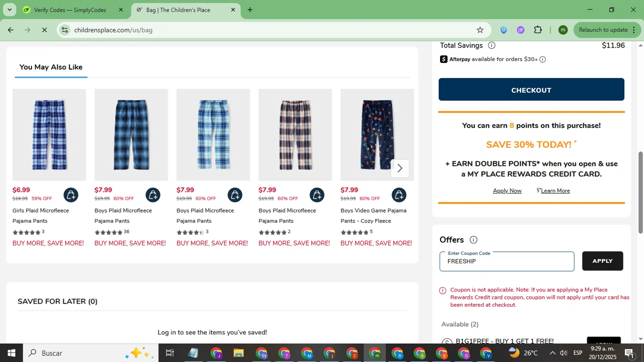
Task: Click Windows taskbar search box
Action: tap(91, 353)
